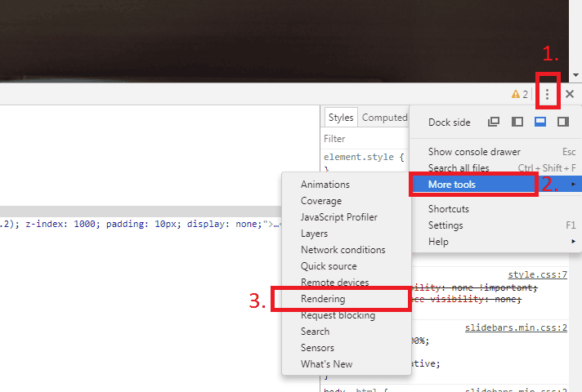Switch to the Computed tab
582x392 pixels.
pos(384,118)
